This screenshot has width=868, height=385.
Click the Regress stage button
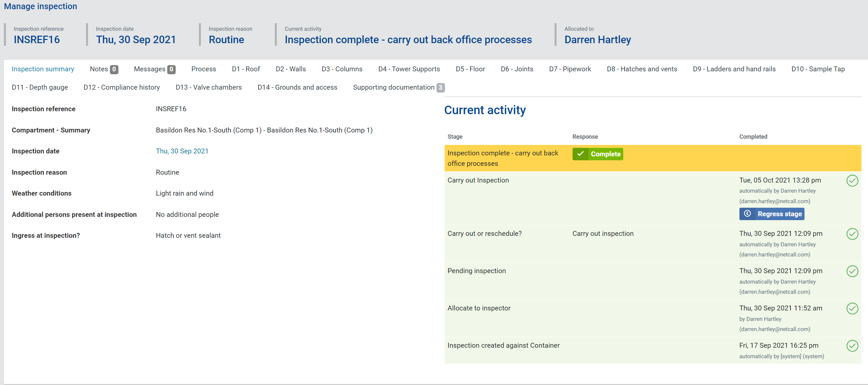click(x=771, y=214)
